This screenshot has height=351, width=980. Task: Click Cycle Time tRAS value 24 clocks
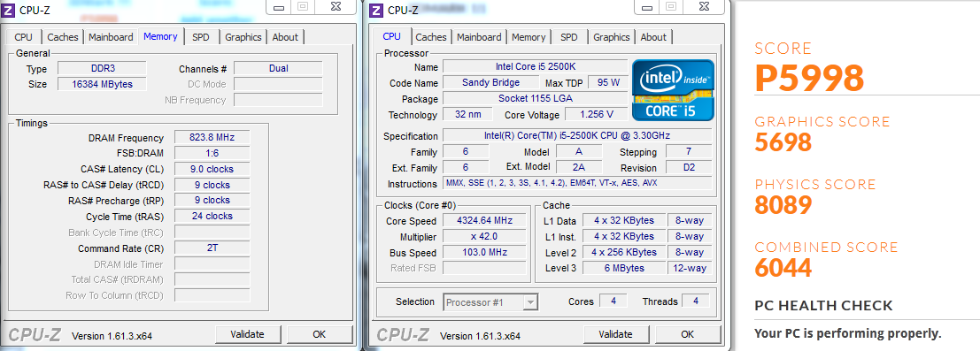(x=212, y=216)
